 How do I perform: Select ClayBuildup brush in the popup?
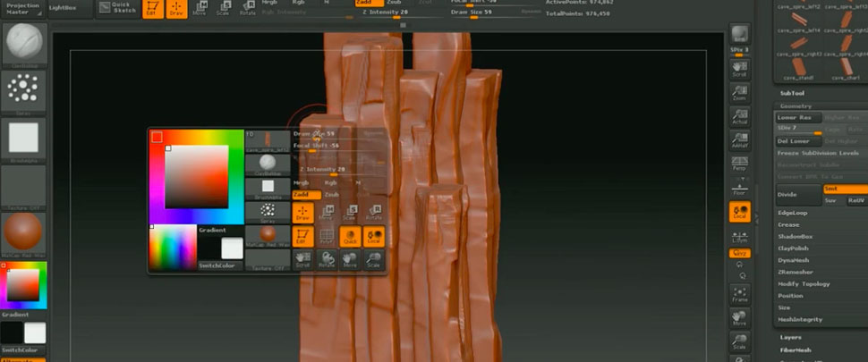coord(268,164)
